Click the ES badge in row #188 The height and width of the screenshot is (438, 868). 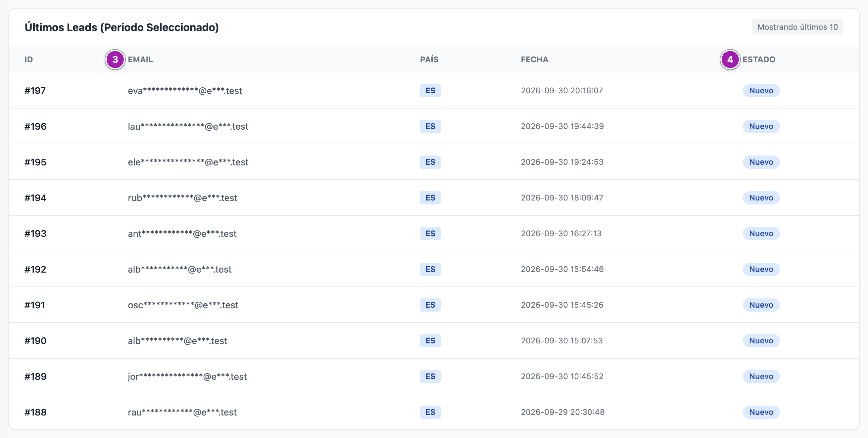[x=430, y=412]
